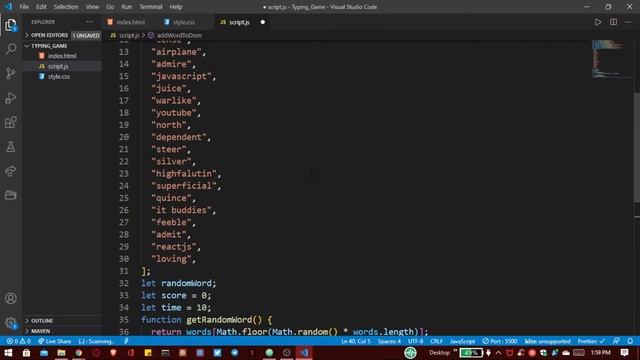Open index.html in the file tree
This screenshot has width=640, height=360.
[62, 56]
